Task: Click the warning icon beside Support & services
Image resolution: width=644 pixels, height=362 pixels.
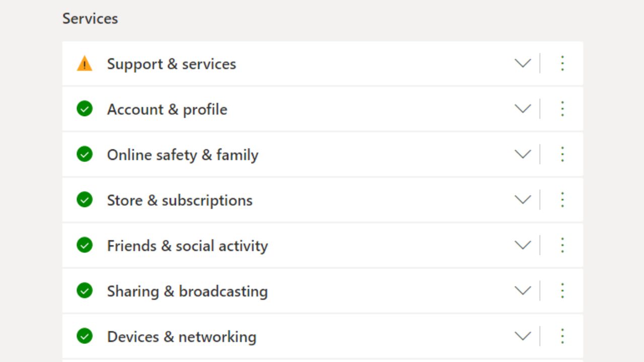Action: coord(85,64)
